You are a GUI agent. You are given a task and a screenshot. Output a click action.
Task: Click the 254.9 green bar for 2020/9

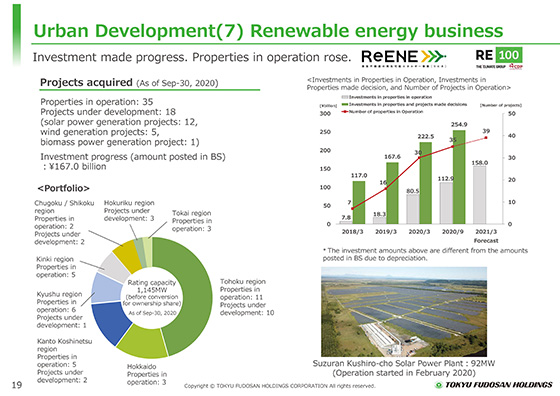tap(459, 177)
